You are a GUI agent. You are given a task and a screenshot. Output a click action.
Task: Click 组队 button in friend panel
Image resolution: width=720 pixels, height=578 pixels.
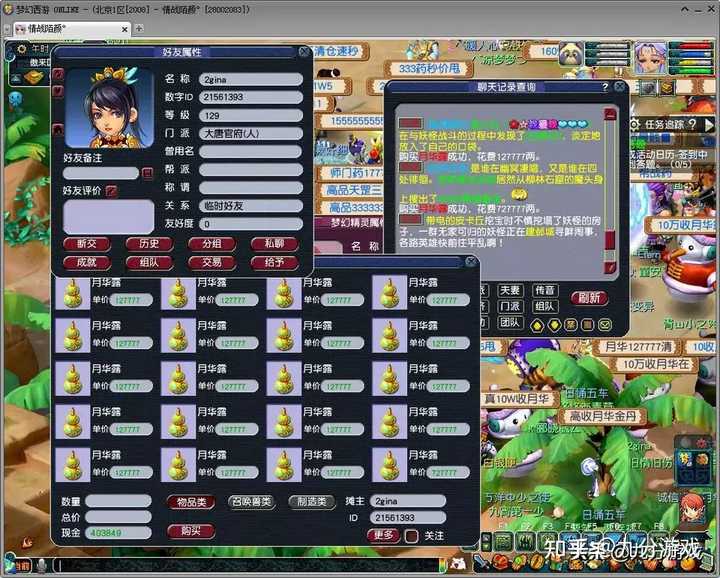[x=149, y=263]
